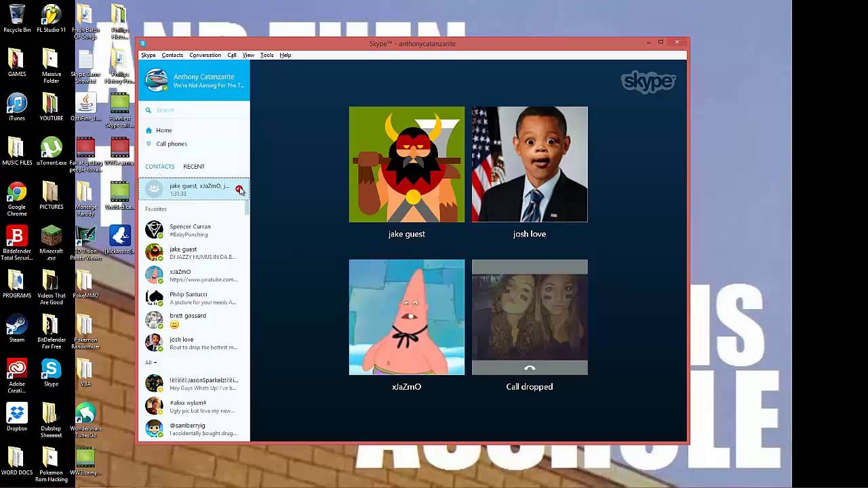Screen dimensions: 868x488
Task: Open Pokemon Rom Hacking folder
Action: tap(51, 465)
